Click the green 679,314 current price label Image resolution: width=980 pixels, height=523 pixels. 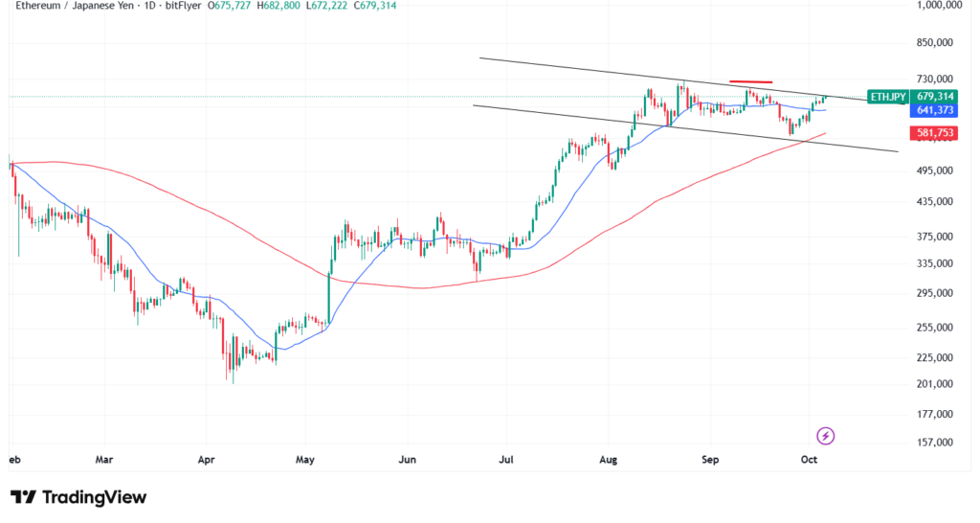click(934, 96)
